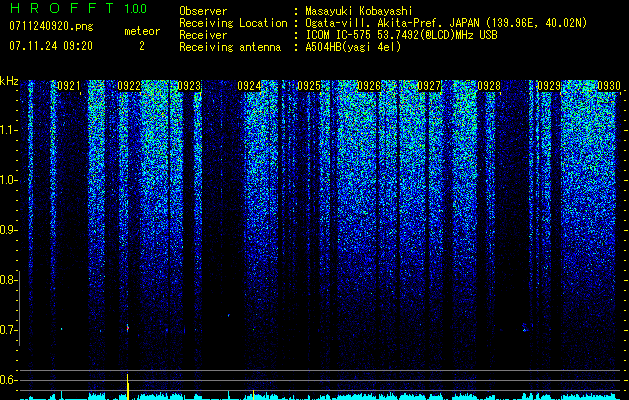This screenshot has height=400, width=629.
Task: Click the 0927 time marker
Action: click(x=429, y=86)
